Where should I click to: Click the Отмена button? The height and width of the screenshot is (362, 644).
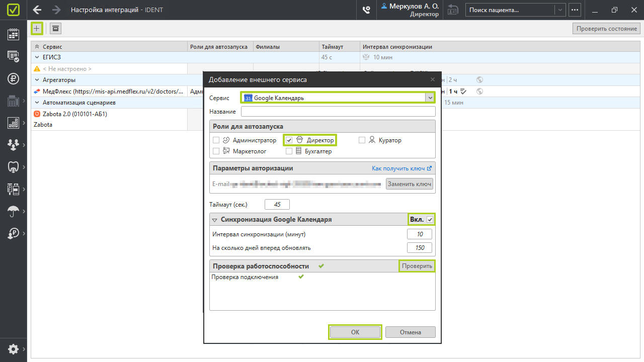tap(411, 332)
